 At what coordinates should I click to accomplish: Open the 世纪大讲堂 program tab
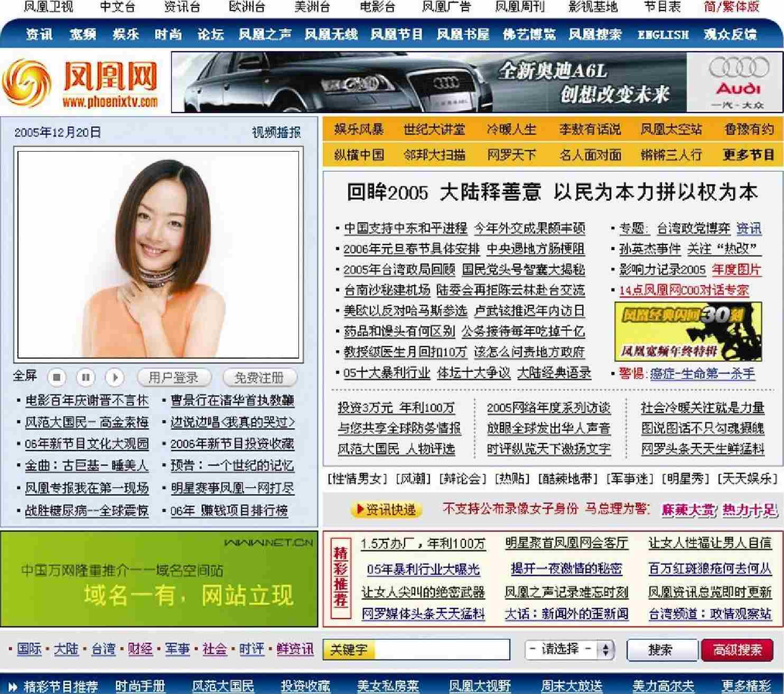click(x=434, y=129)
